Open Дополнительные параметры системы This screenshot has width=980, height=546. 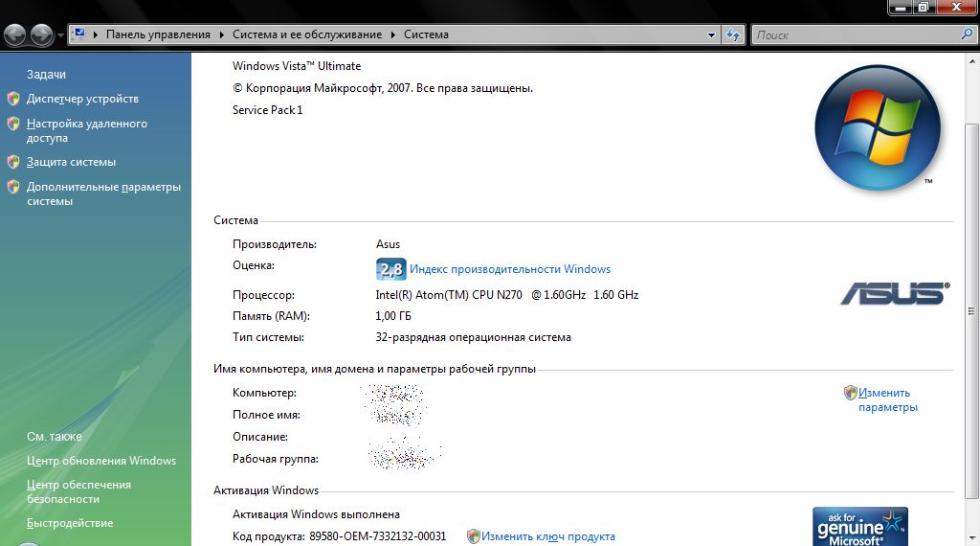(103, 193)
